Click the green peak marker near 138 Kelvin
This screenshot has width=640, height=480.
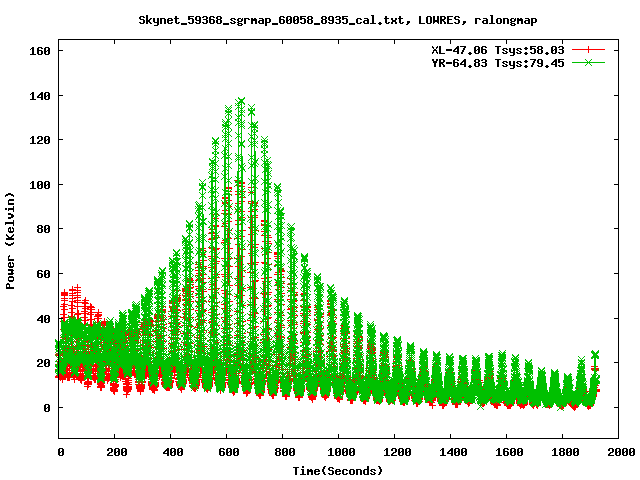click(241, 101)
